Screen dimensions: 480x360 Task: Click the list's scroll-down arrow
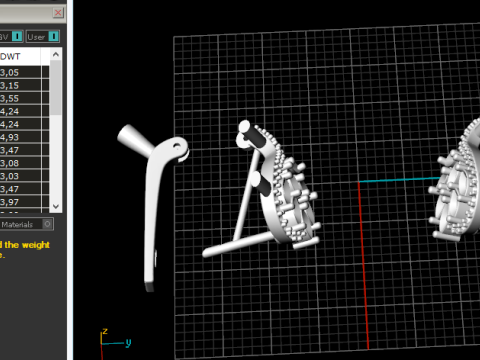click(x=56, y=207)
